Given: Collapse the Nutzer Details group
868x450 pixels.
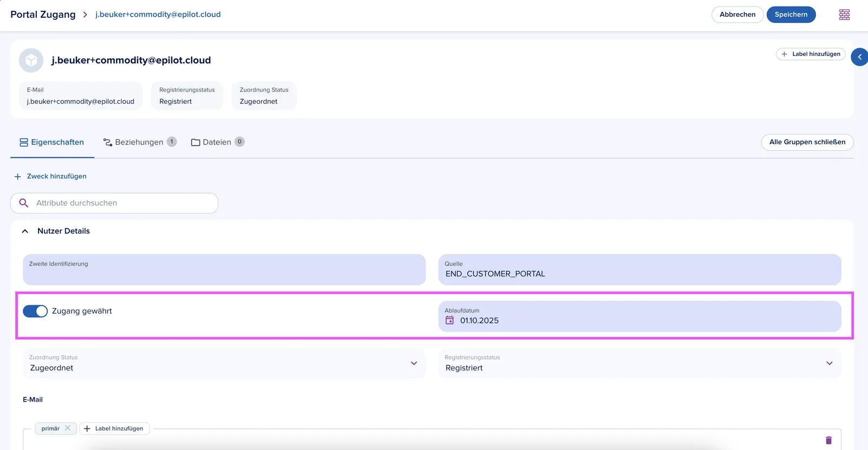Looking at the screenshot, I should coord(25,231).
